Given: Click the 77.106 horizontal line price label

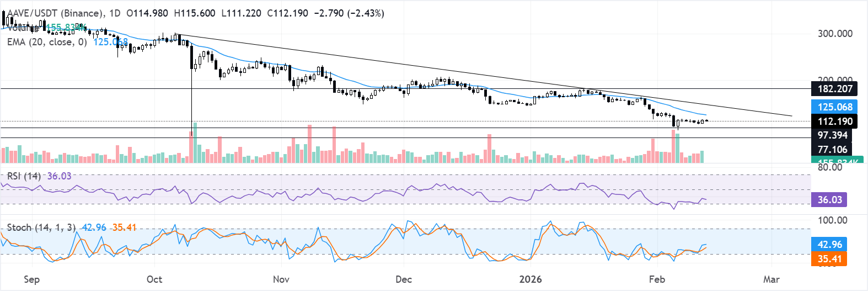Looking at the screenshot, I should click(832, 150).
